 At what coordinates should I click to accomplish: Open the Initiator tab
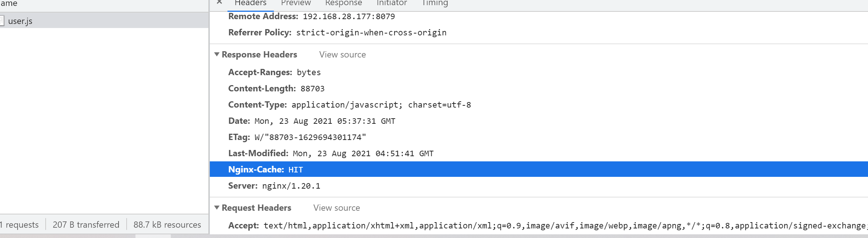pos(392,3)
